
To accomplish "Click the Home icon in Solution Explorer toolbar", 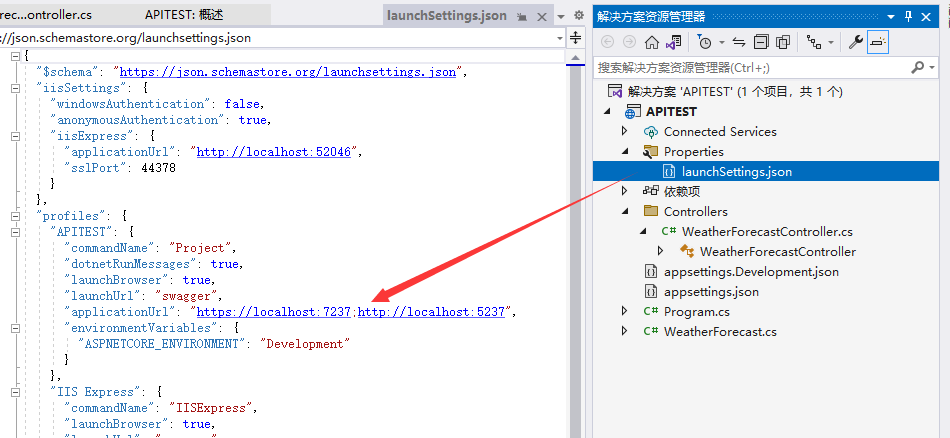I will point(652,42).
